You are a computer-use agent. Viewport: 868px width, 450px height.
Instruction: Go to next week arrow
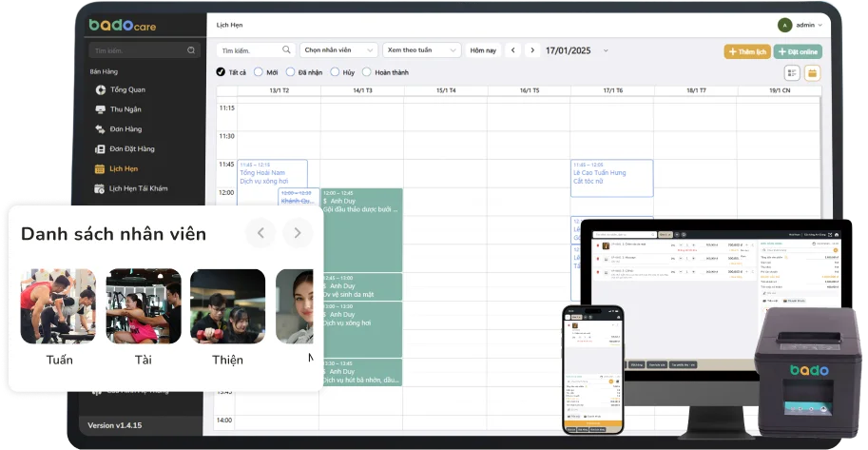532,50
